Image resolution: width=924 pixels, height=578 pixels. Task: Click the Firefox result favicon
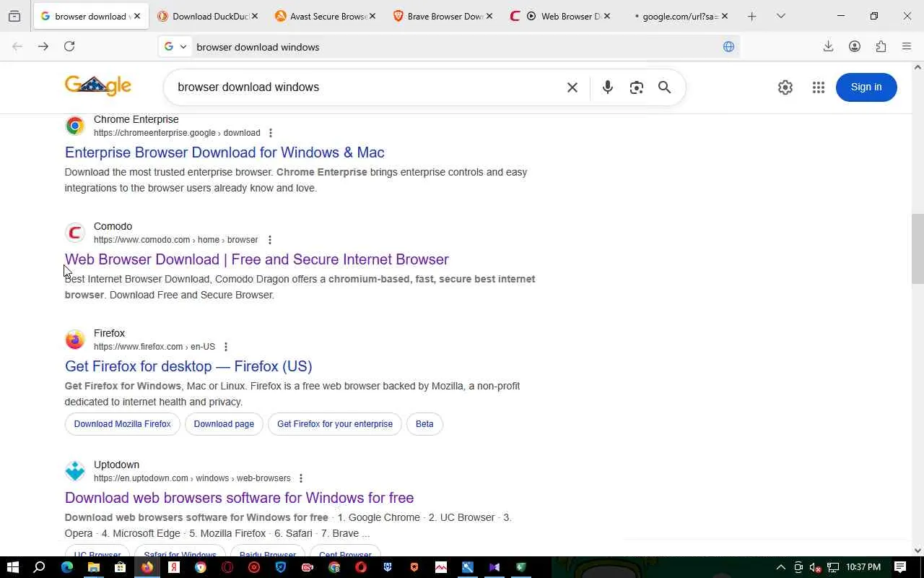point(75,340)
